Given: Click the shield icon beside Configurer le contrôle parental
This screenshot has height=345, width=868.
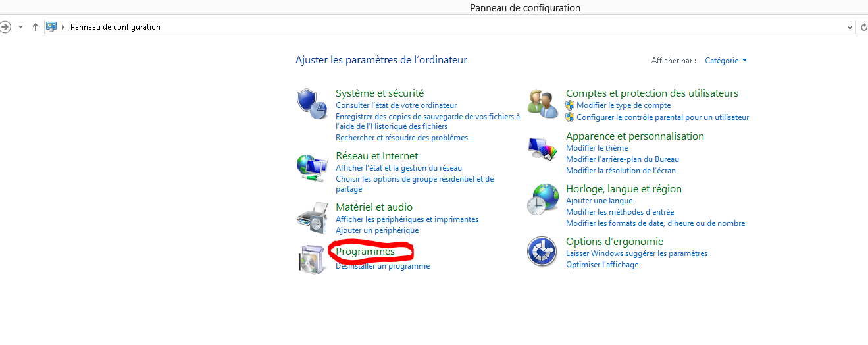Looking at the screenshot, I should (x=571, y=117).
